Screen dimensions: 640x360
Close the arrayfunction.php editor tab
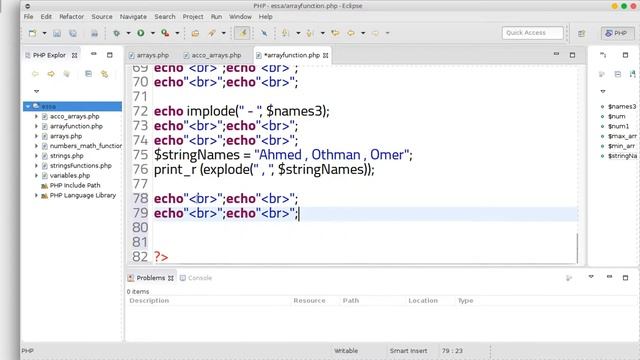coord(326,56)
